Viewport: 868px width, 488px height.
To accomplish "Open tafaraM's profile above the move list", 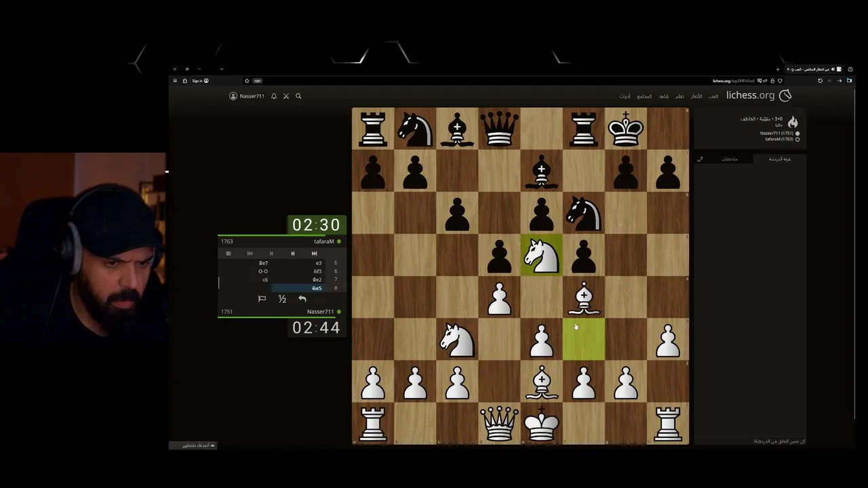I will pyautogui.click(x=323, y=241).
